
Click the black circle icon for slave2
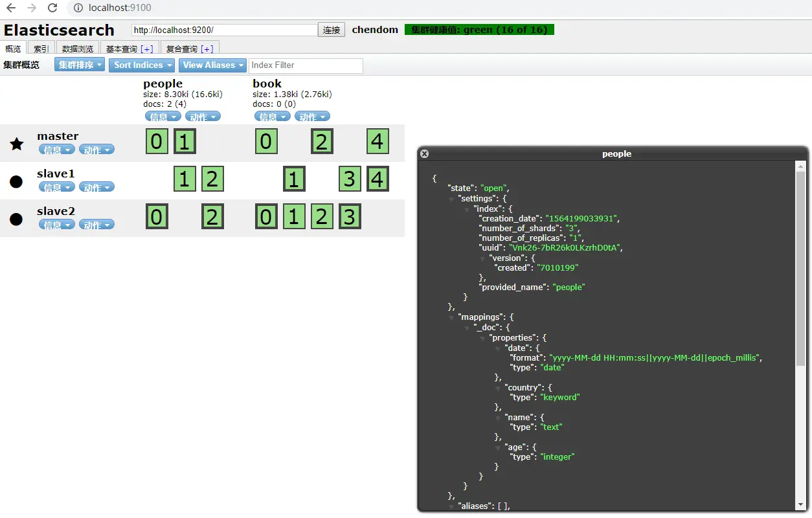pyautogui.click(x=16, y=219)
